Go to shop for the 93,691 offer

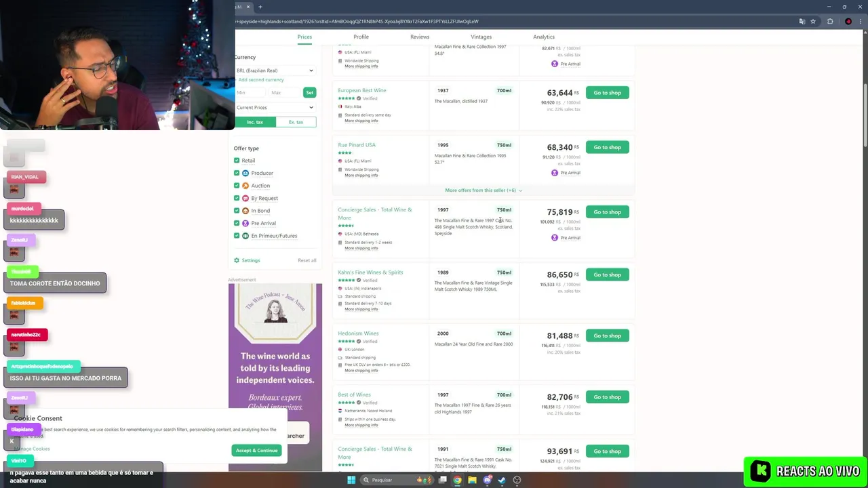click(607, 451)
